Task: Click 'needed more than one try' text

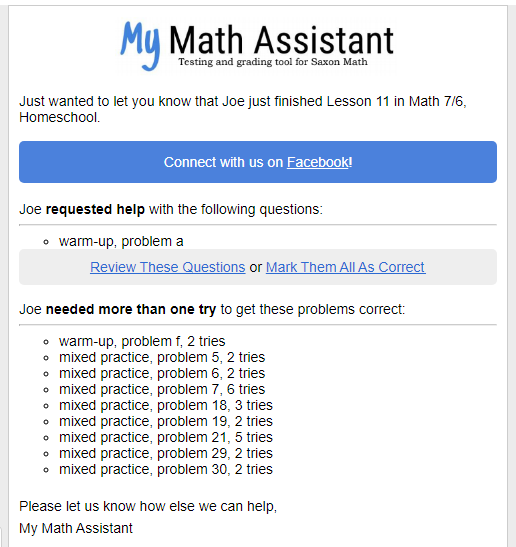Action: [x=131, y=309]
